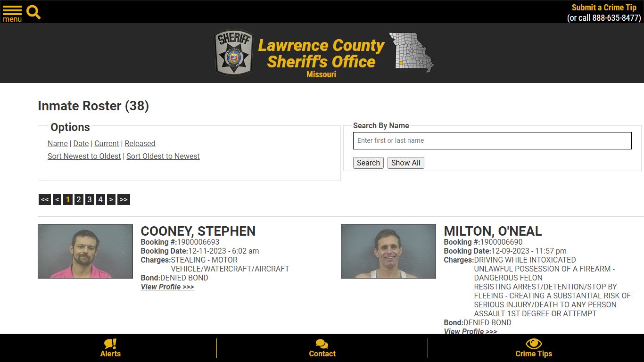Show Released inmates
644x362 pixels.
(x=140, y=143)
